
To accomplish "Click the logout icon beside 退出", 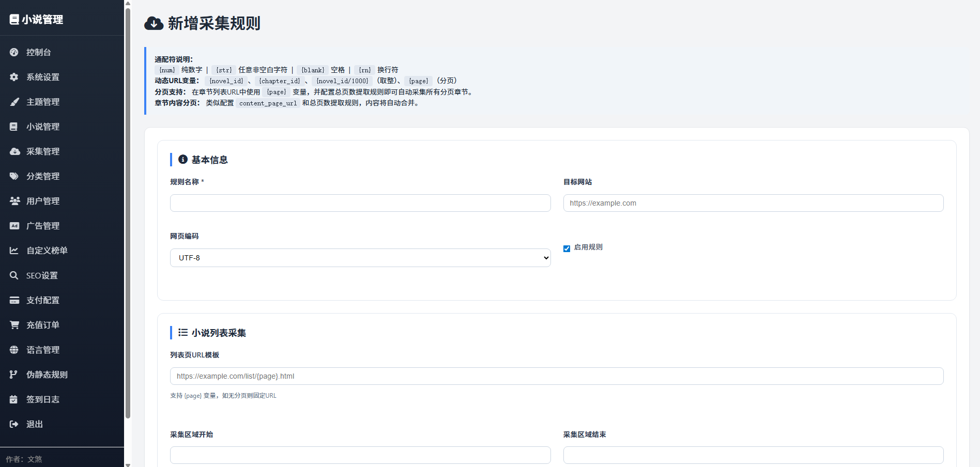I will click(14, 424).
